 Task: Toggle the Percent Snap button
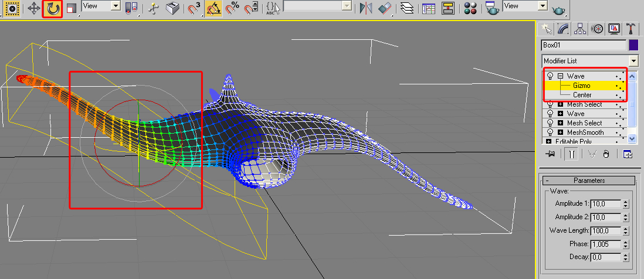coord(232,9)
